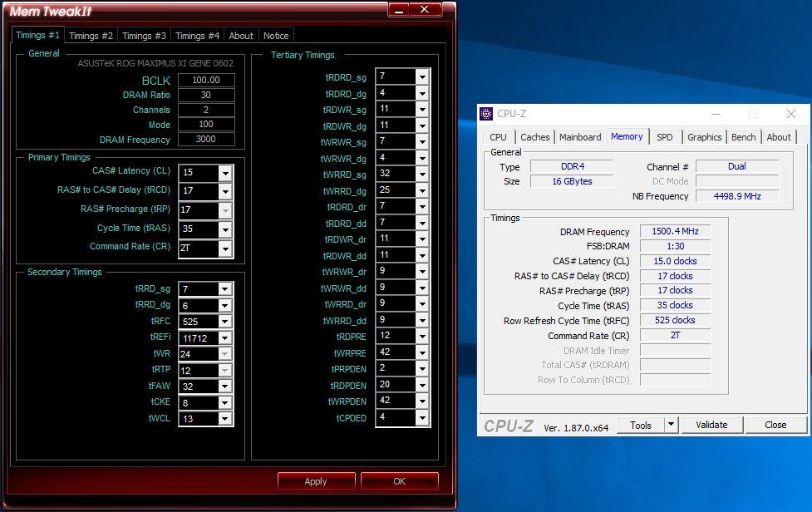This screenshot has height=512, width=812.
Task: Open the RAS# to CAS# Delay (tRCD) dropdown
Action: click(x=225, y=191)
